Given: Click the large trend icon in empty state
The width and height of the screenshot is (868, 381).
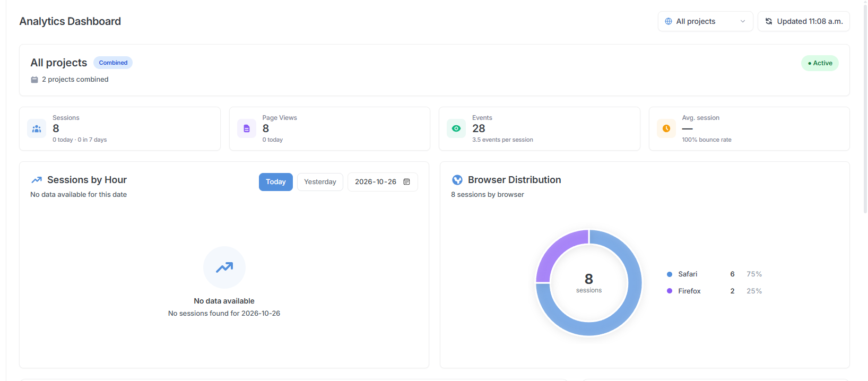Looking at the screenshot, I should [224, 267].
